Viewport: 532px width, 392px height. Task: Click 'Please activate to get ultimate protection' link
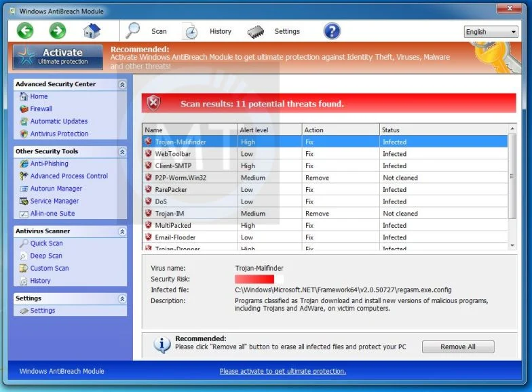coord(282,372)
